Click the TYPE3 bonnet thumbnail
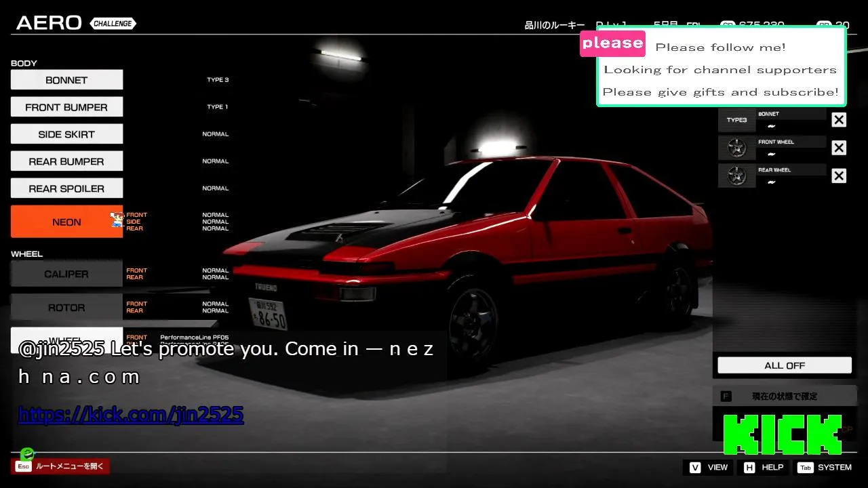 [736, 120]
